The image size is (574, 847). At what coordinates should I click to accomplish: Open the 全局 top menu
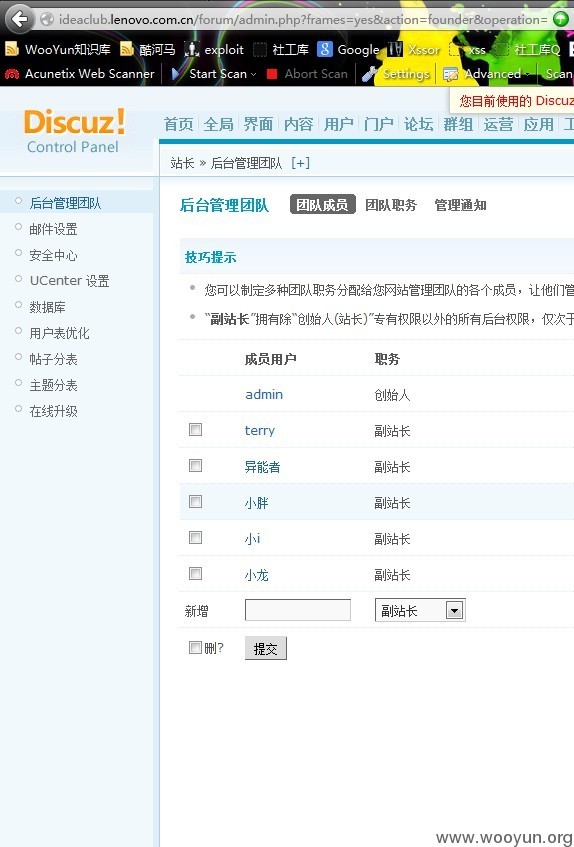(x=218, y=124)
